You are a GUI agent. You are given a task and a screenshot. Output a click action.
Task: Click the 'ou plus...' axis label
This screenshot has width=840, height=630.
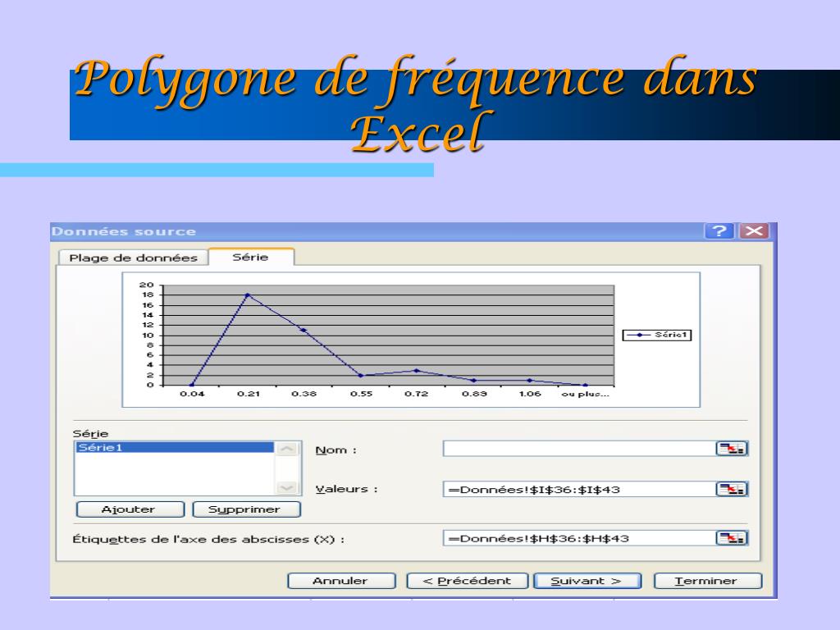pyautogui.click(x=585, y=394)
